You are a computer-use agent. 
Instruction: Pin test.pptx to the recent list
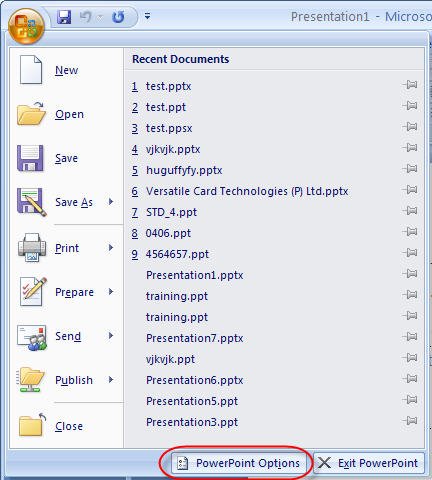[410, 85]
